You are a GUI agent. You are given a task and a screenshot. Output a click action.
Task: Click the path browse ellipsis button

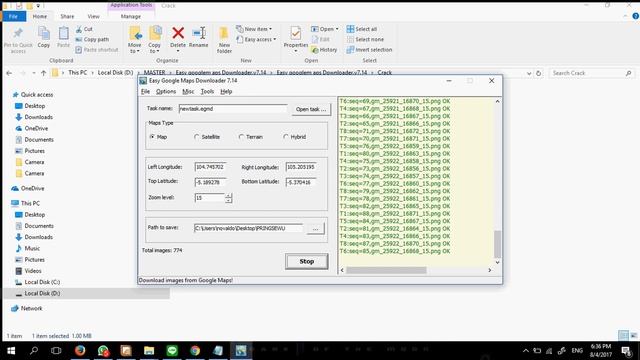click(x=316, y=229)
